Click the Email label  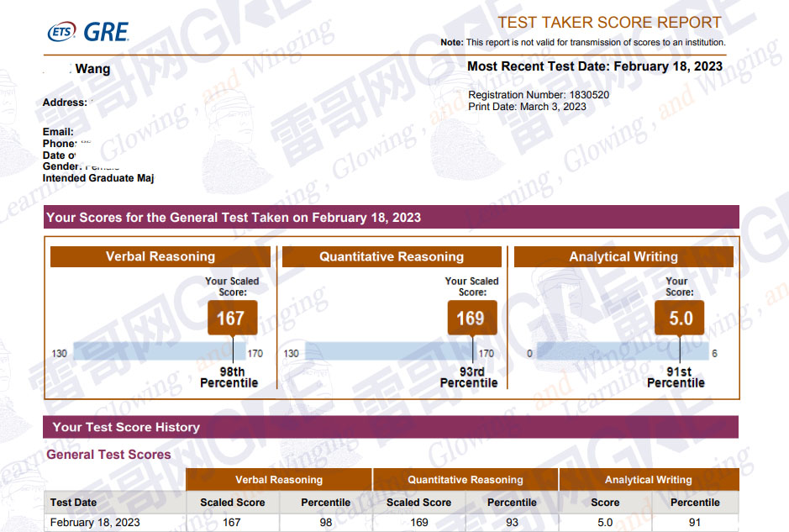58,132
